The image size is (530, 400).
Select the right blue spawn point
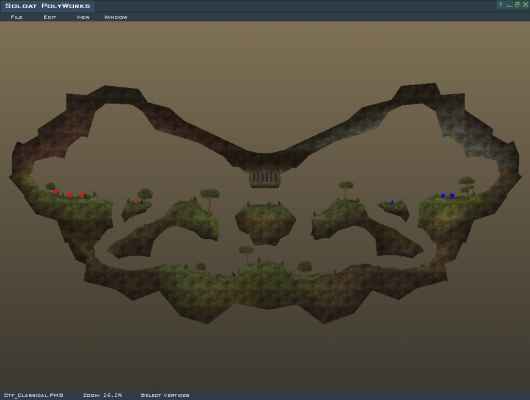coord(452,195)
